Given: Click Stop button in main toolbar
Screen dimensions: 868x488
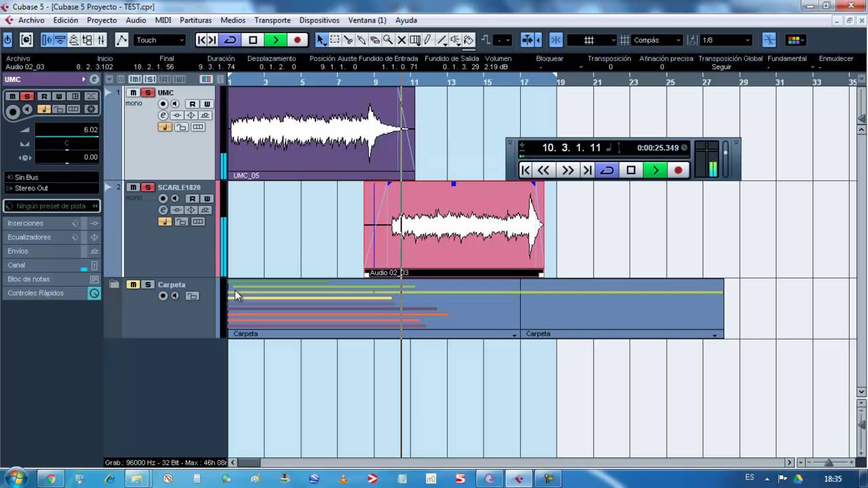Looking at the screenshot, I should tap(253, 40).
